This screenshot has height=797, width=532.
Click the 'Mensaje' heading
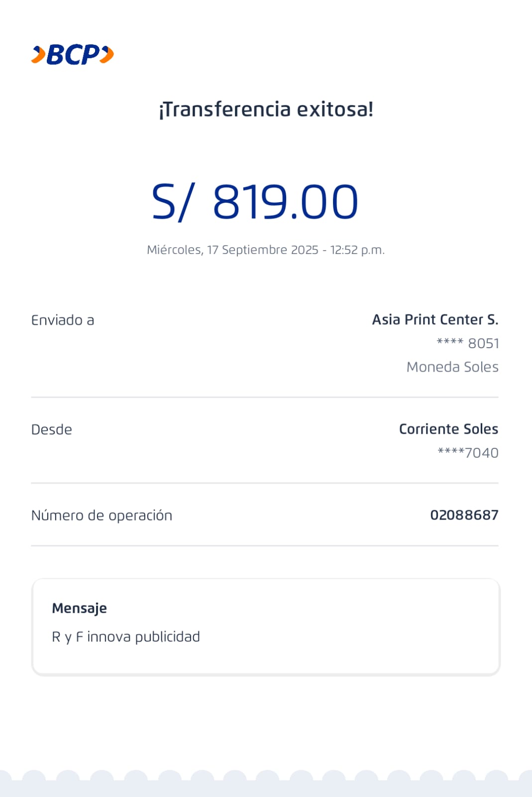(x=80, y=608)
